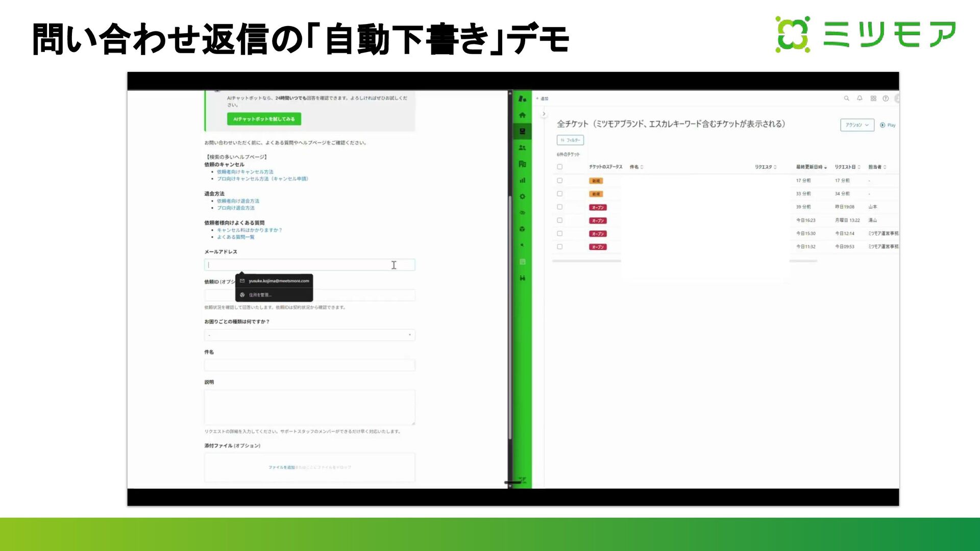
Task: Click the help question mark icon
Action: pos(886,98)
